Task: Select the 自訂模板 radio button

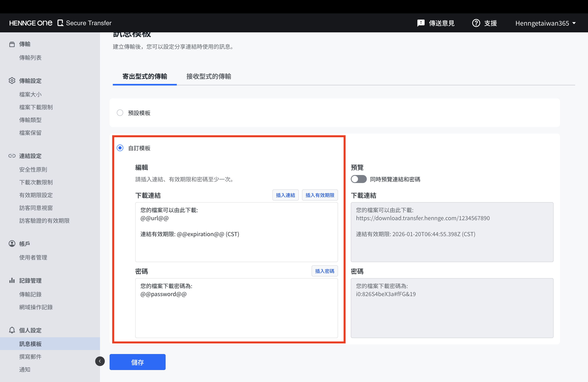Action: click(120, 148)
